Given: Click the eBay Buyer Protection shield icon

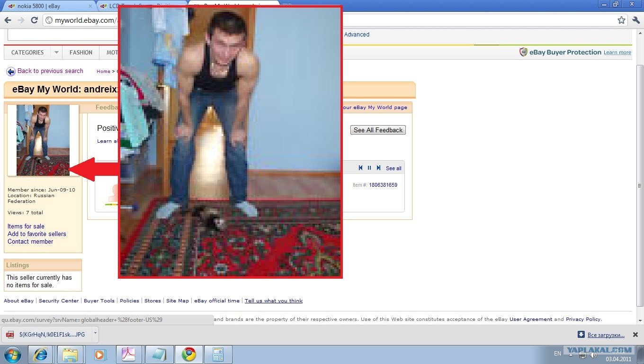Looking at the screenshot, I should 523,52.
